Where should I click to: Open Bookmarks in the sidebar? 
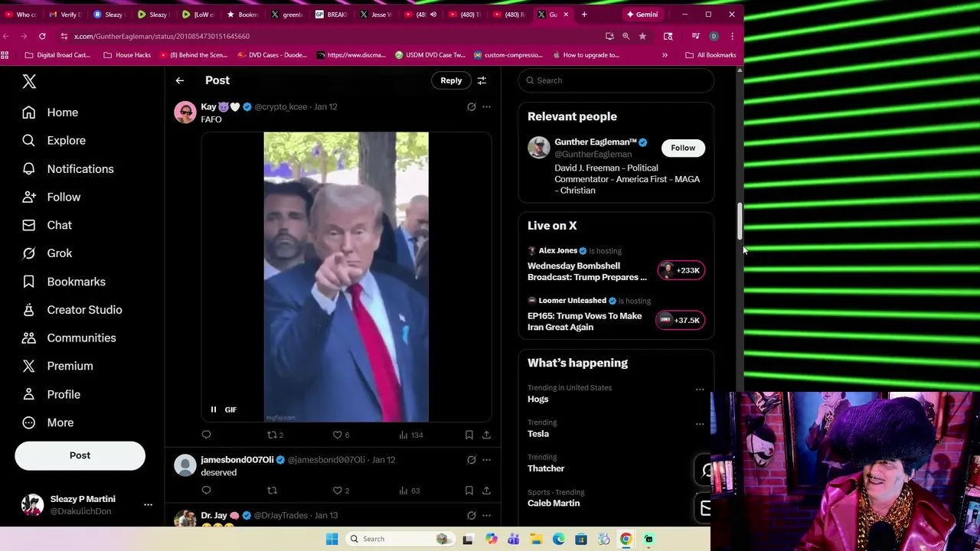(64, 282)
